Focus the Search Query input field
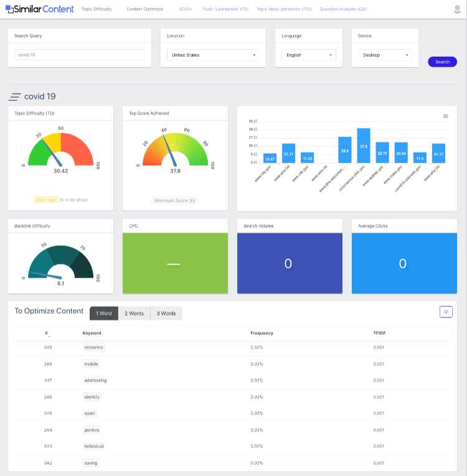This screenshot has height=476, width=467. 80,55
